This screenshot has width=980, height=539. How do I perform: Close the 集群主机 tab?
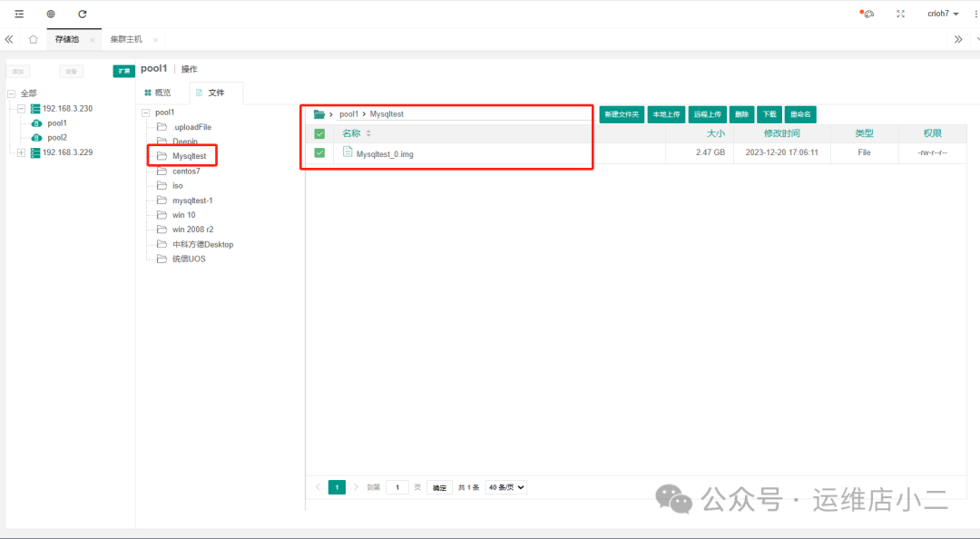(155, 40)
